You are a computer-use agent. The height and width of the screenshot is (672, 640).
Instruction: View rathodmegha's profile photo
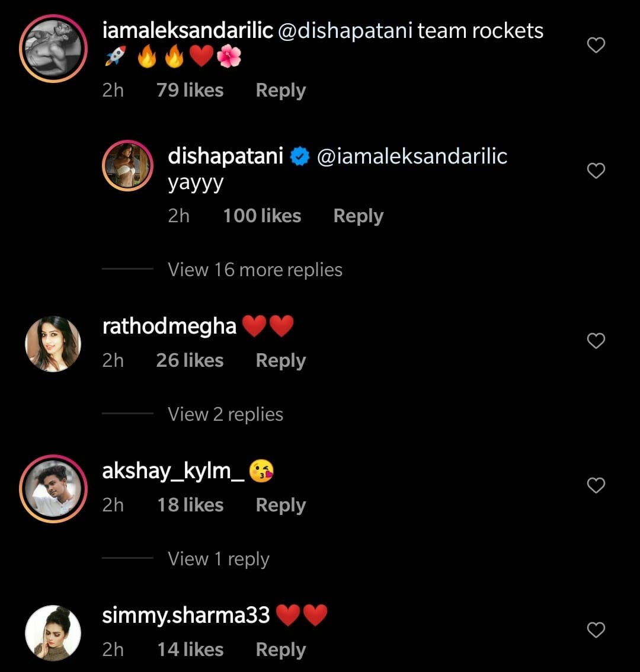(x=53, y=344)
